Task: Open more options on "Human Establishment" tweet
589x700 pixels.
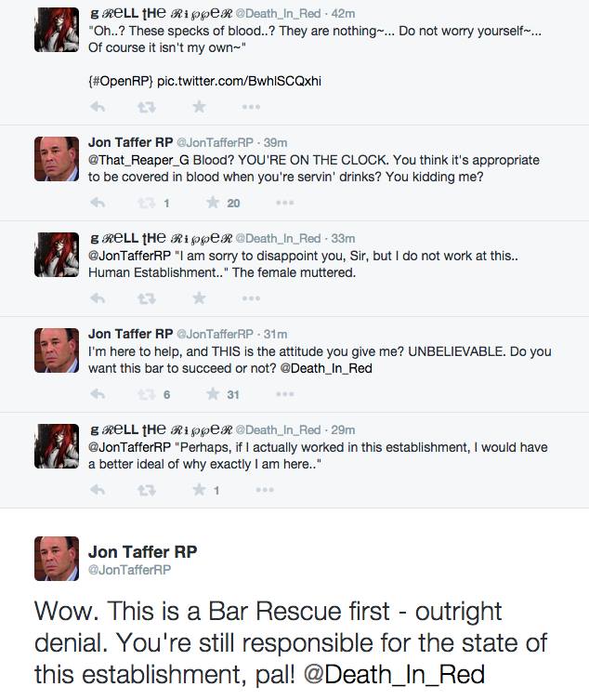Action: pos(251,298)
